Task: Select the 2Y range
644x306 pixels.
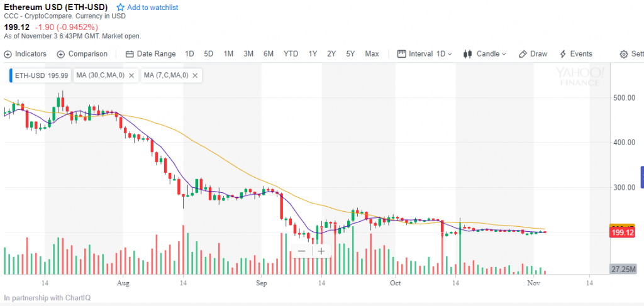Action: (331, 54)
